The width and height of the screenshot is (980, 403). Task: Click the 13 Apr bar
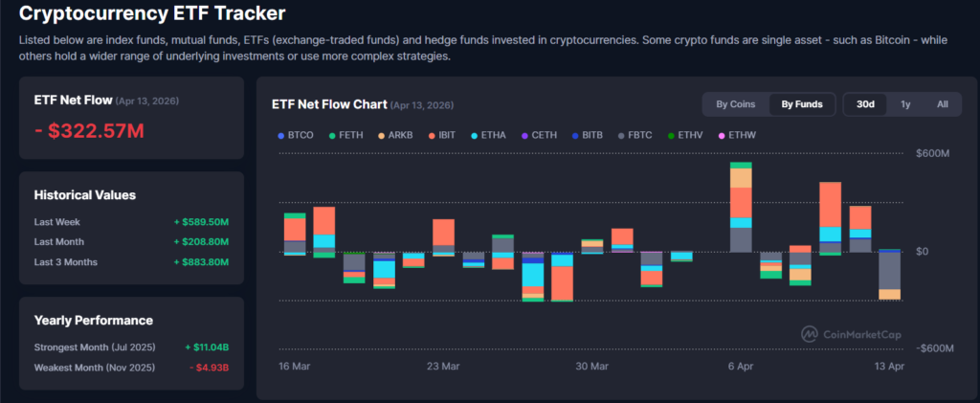point(889,274)
